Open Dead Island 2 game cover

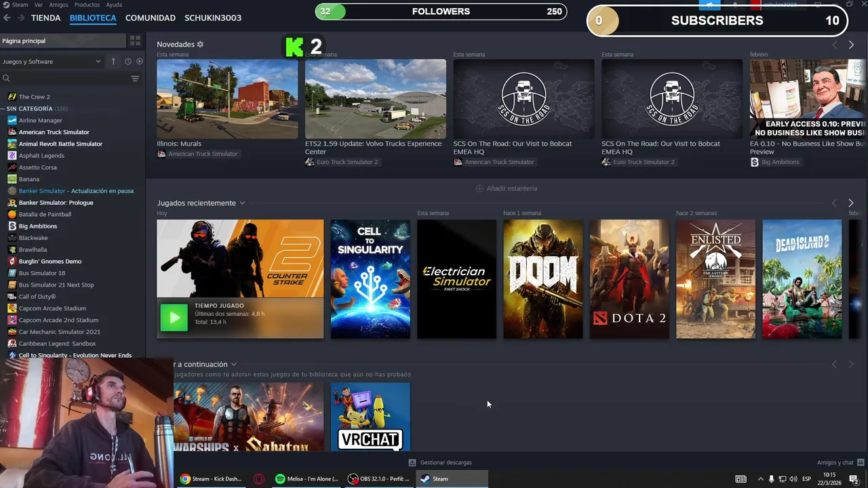802,279
